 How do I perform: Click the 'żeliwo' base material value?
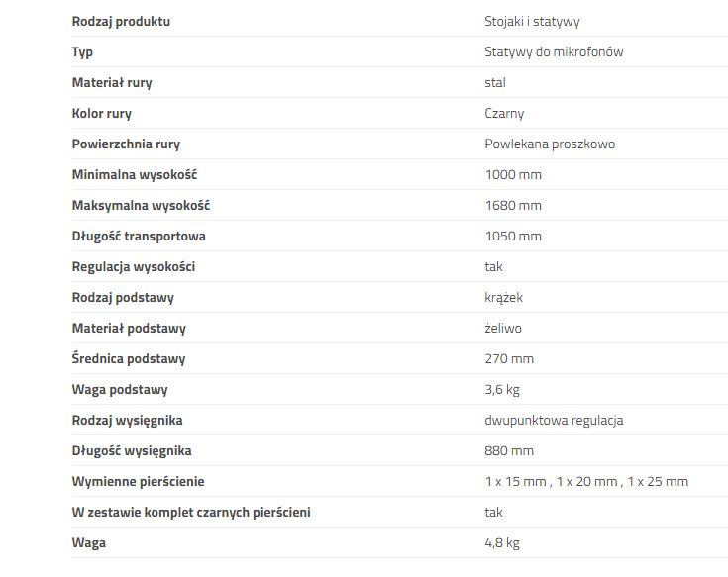coord(503,328)
